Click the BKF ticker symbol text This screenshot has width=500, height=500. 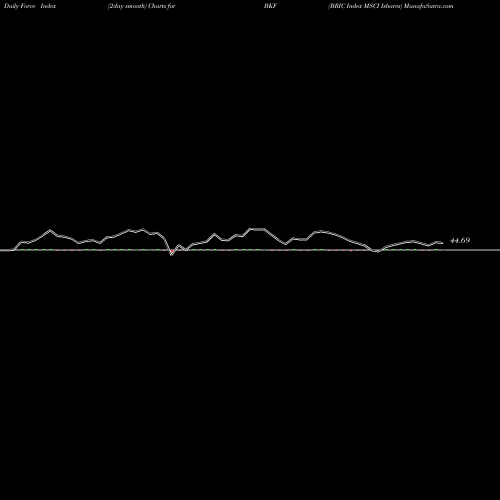pos(270,6)
